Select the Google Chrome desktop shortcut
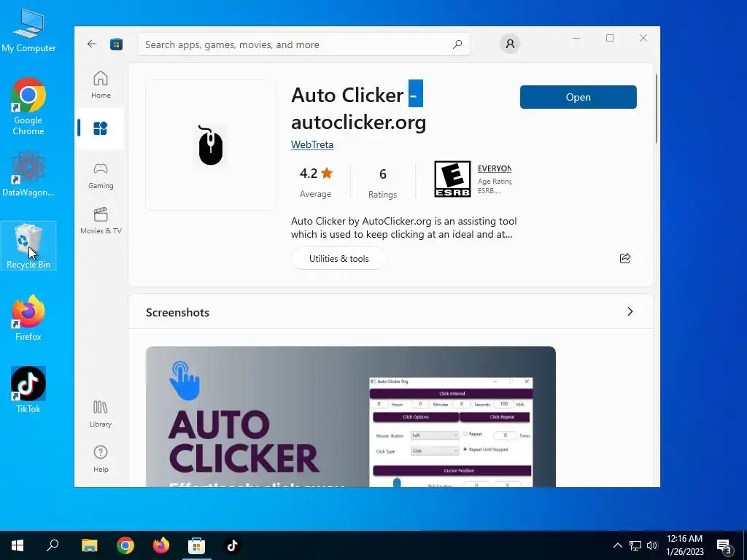The image size is (747, 560). click(x=28, y=106)
